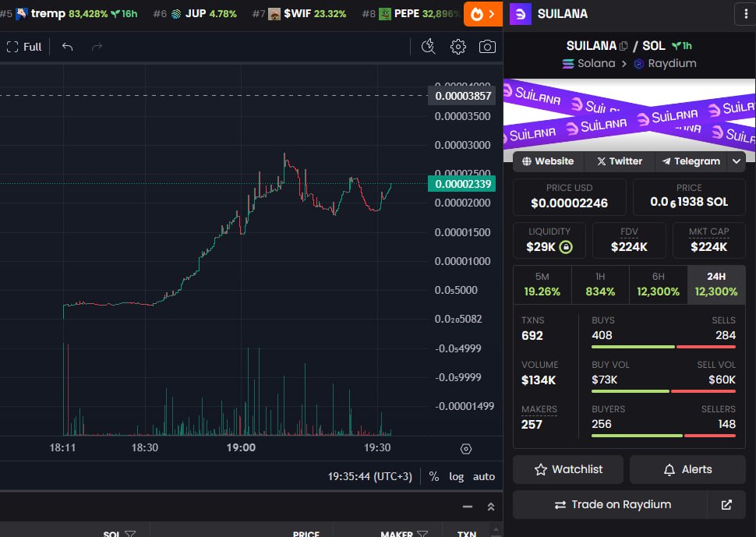Click the buys versus sells ratio bar
The image size is (756, 537).
click(663, 347)
